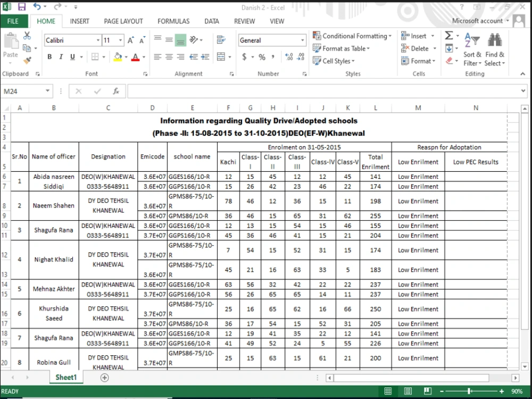Click the Merge & Center icon

221,57
